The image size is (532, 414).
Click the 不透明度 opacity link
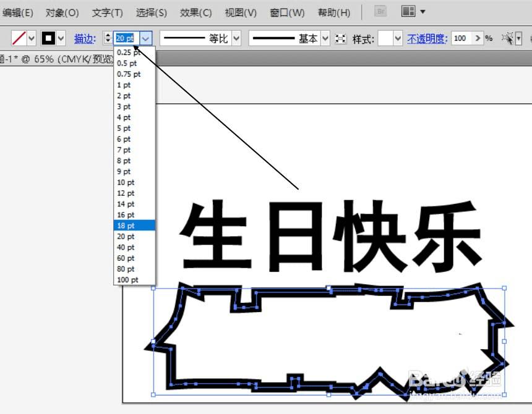click(x=427, y=39)
